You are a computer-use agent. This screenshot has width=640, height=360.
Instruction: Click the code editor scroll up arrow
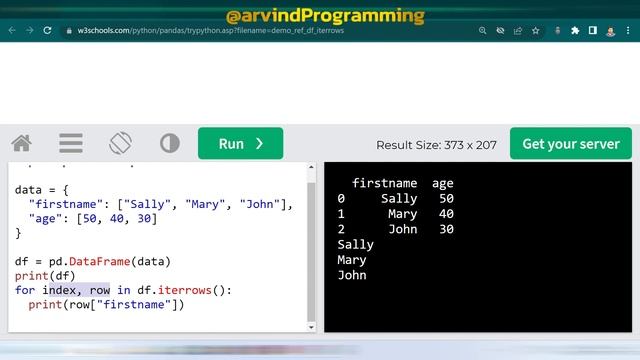tap(311, 167)
